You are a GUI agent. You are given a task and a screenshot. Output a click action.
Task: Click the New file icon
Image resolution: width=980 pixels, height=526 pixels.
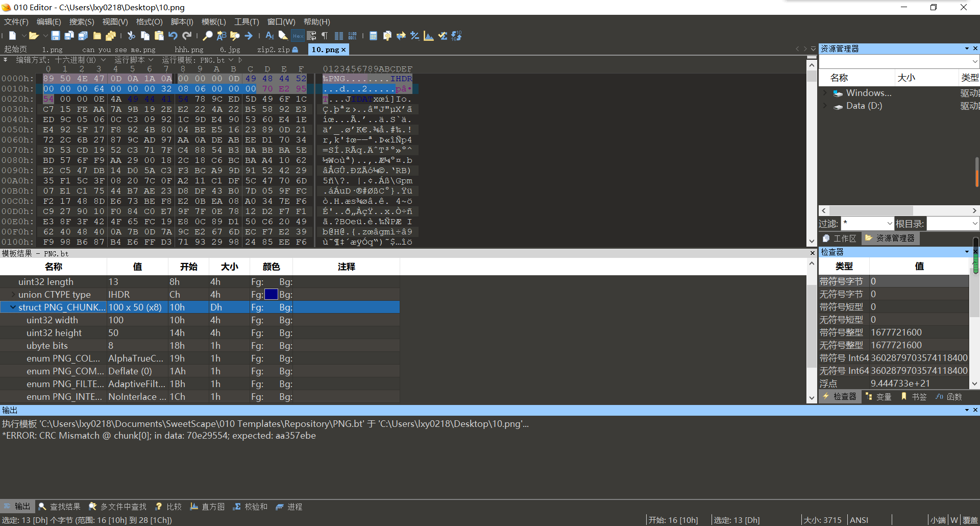(13, 36)
